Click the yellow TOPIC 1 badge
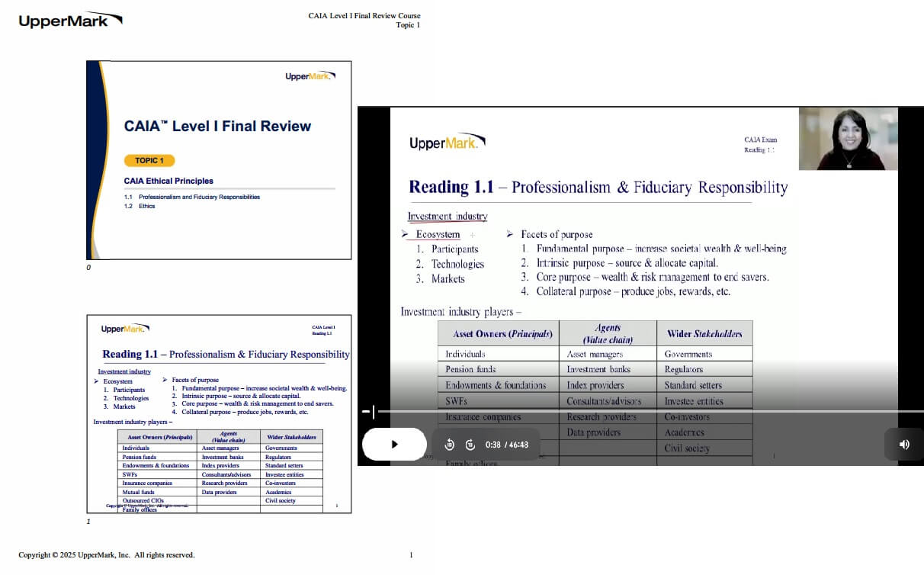This screenshot has width=924, height=575. [x=149, y=160]
